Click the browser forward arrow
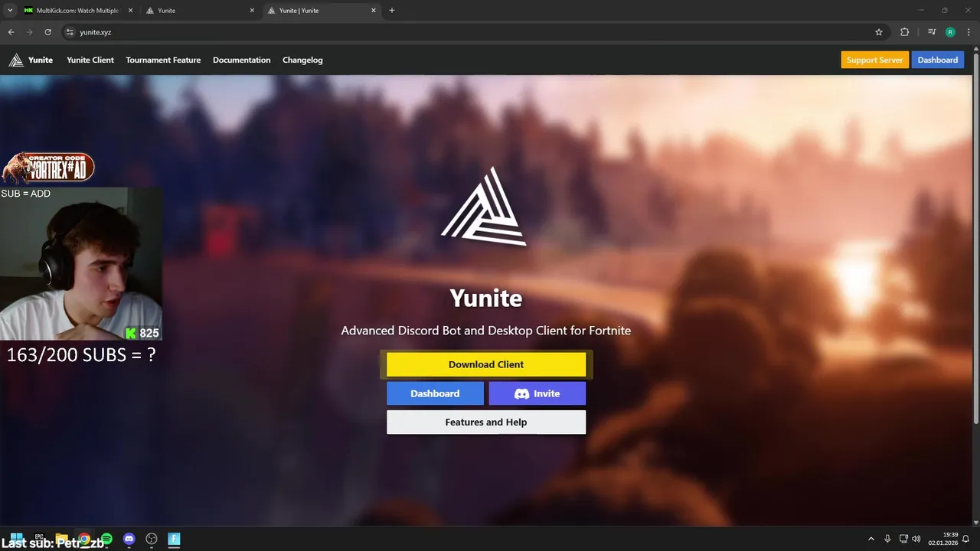This screenshot has width=980, height=551. click(30, 32)
